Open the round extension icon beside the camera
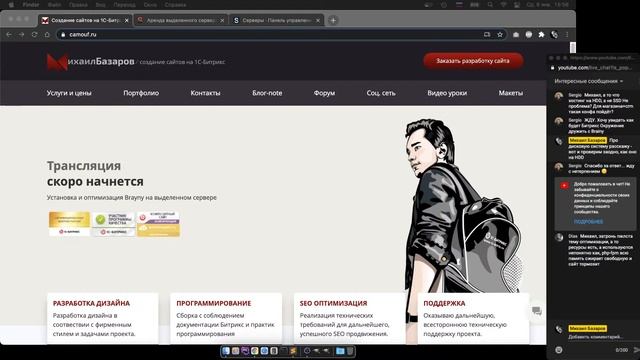The height and width of the screenshot is (360, 640). 529,35
